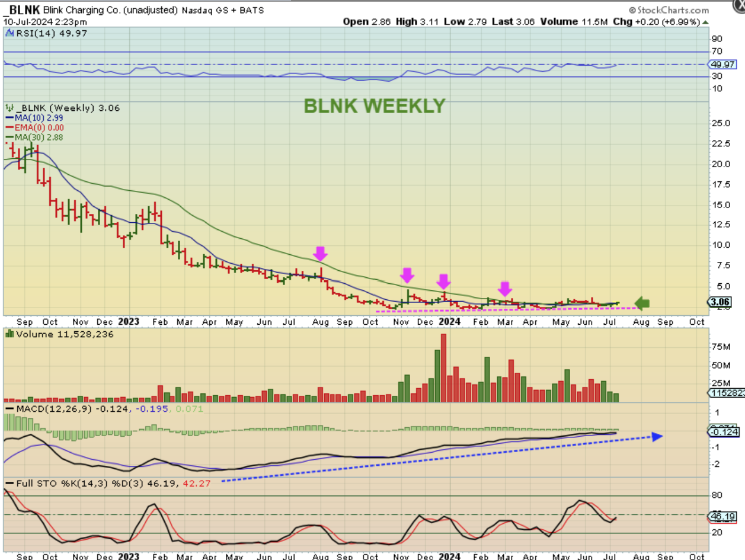Click the Blink Charging Co. (unadjusted) company name
Image resolution: width=745 pixels, height=560 pixels.
[x=110, y=11]
